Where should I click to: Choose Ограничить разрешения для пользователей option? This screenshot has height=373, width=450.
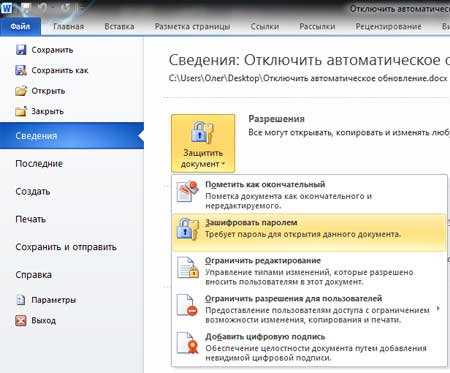tap(309, 309)
